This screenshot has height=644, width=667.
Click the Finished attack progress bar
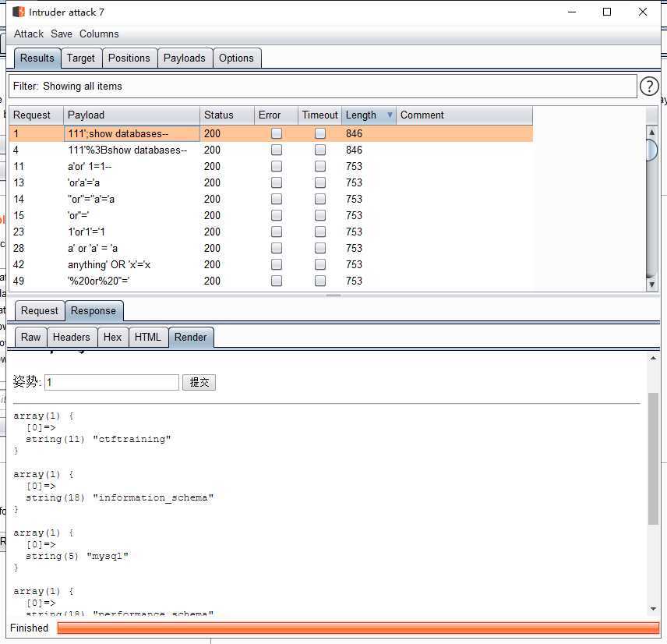coord(358,628)
